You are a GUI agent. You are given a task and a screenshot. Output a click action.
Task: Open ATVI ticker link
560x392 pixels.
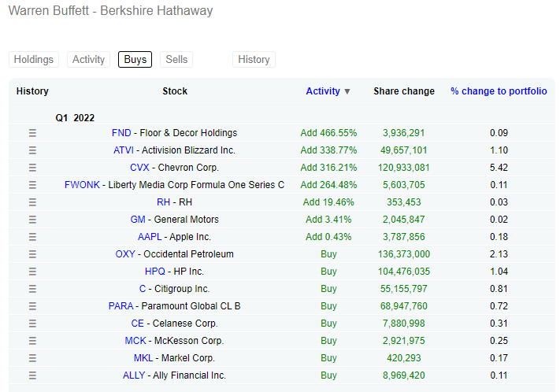tap(124, 150)
